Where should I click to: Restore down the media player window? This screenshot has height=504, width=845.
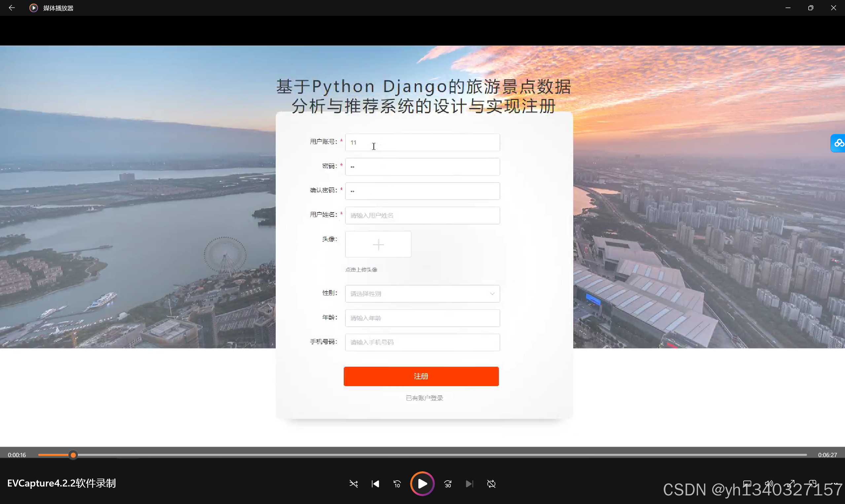811,8
